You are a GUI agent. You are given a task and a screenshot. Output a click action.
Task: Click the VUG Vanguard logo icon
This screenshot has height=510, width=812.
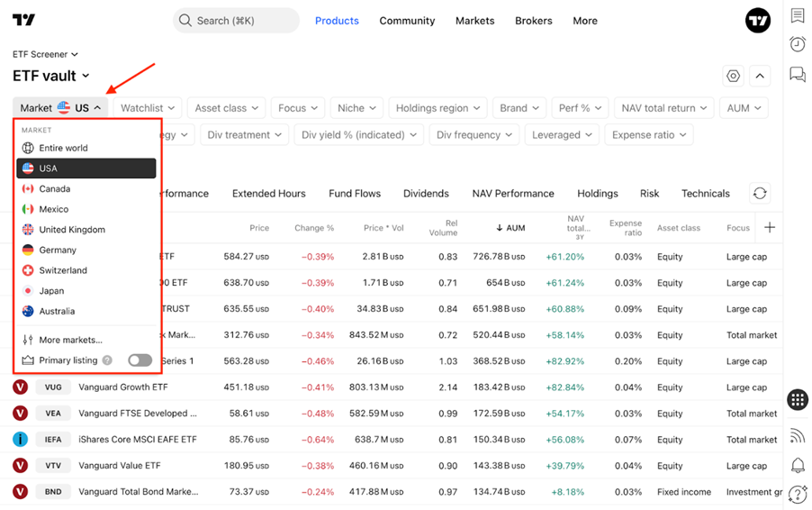pos(20,387)
